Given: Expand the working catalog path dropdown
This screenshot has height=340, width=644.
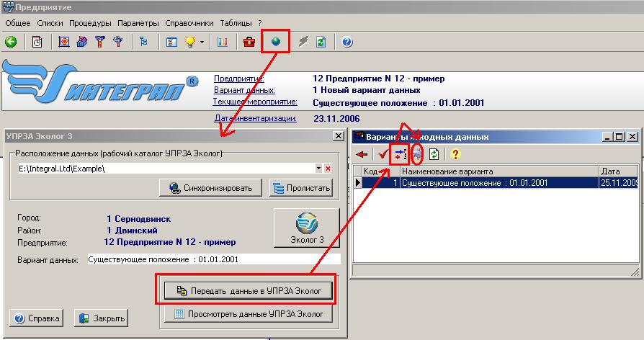Looking at the screenshot, I should pyautogui.click(x=318, y=169).
